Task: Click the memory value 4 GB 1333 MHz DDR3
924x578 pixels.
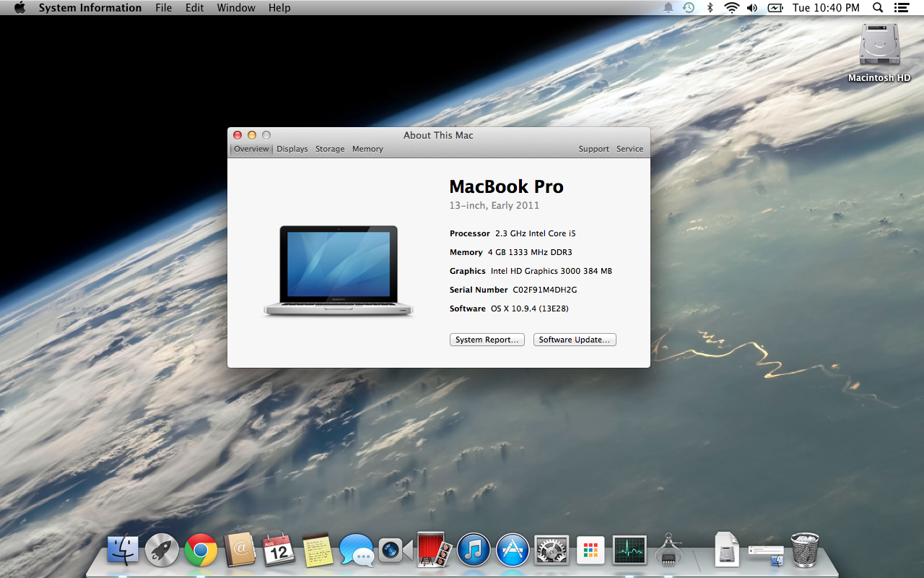Action: click(530, 252)
